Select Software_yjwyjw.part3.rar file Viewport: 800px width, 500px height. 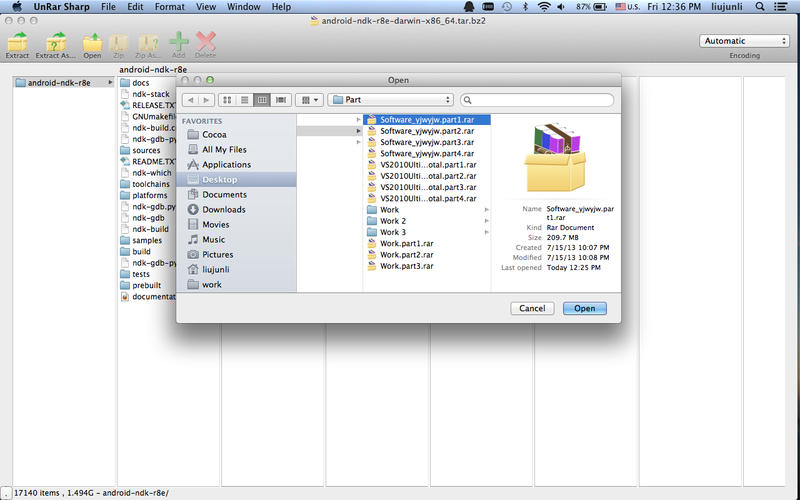(427, 142)
